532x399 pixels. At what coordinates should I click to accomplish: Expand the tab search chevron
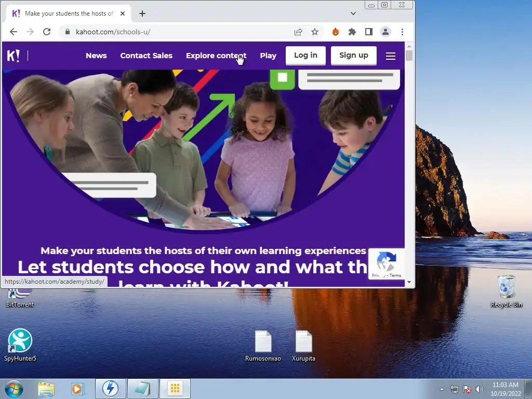point(353,13)
